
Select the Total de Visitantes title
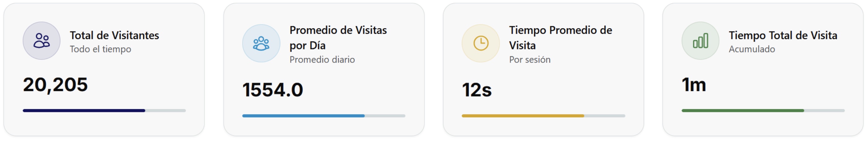[x=114, y=35]
